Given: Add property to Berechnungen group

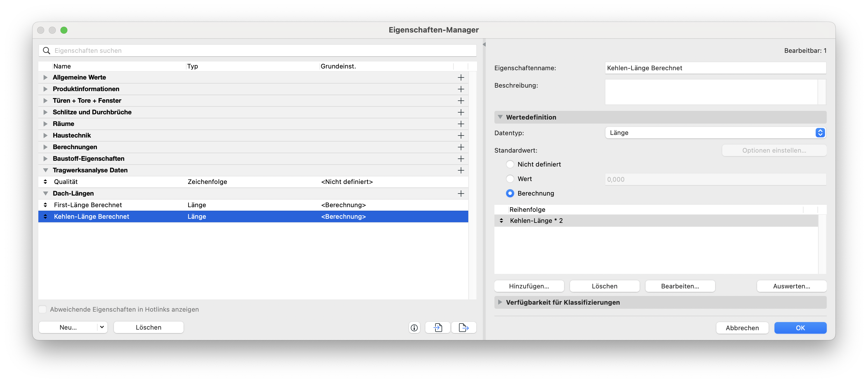Looking at the screenshot, I should click(461, 147).
